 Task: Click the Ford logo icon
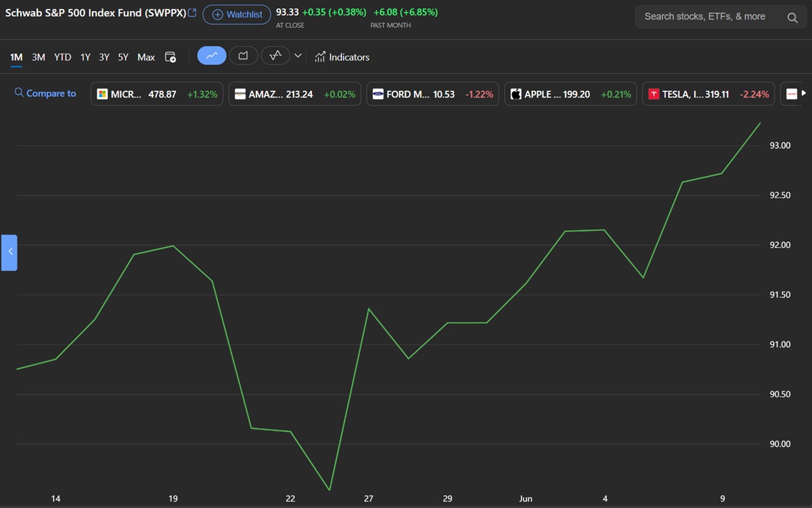[378, 94]
